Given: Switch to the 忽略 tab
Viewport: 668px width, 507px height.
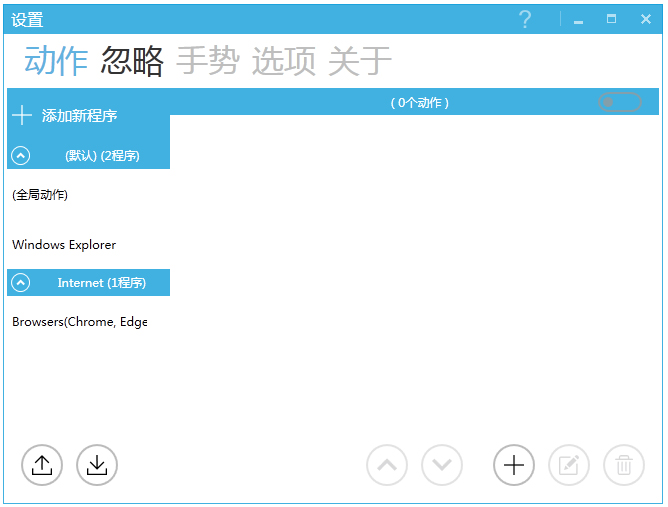Looking at the screenshot, I should (x=132, y=62).
